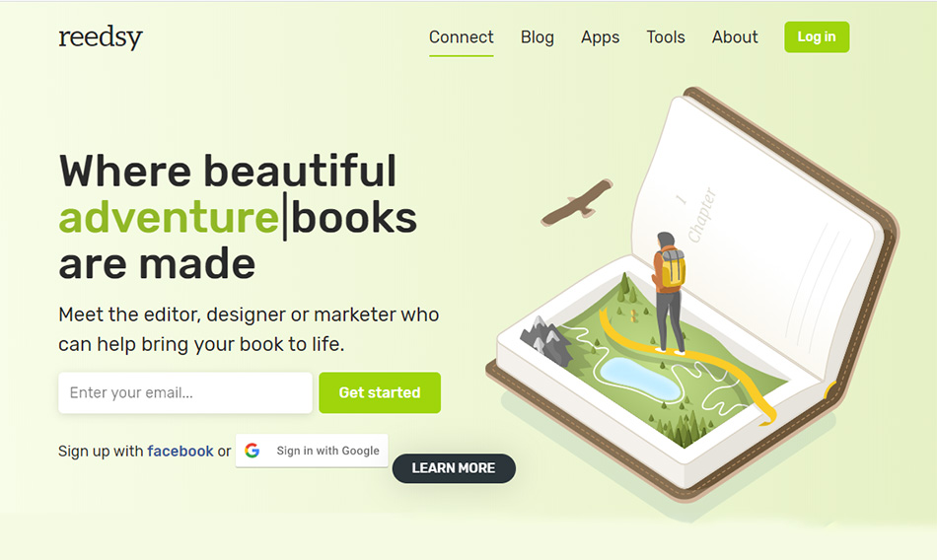Open the Apps menu item
The image size is (937, 560).
(600, 37)
